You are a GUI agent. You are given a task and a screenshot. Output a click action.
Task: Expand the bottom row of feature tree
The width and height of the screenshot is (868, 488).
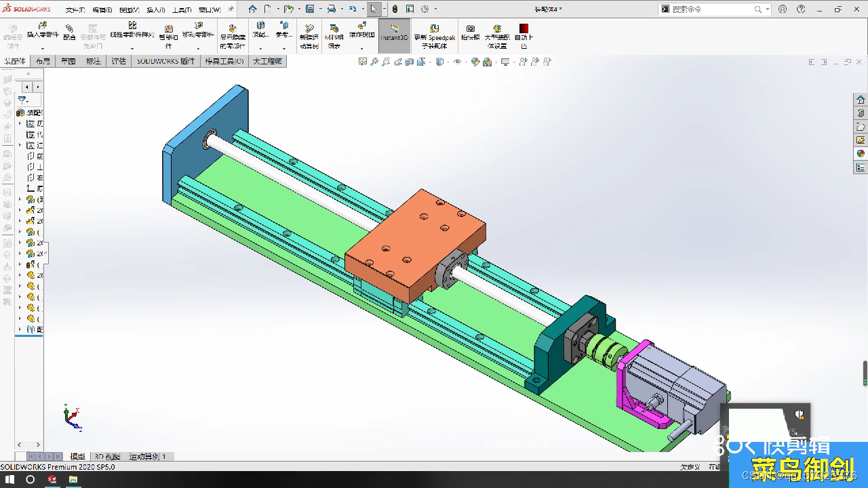tap(20, 329)
